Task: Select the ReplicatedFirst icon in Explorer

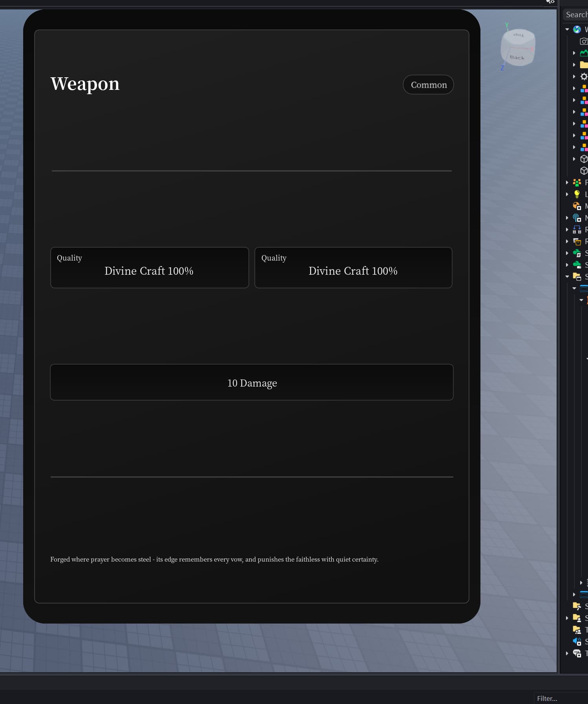Action: pos(577,230)
